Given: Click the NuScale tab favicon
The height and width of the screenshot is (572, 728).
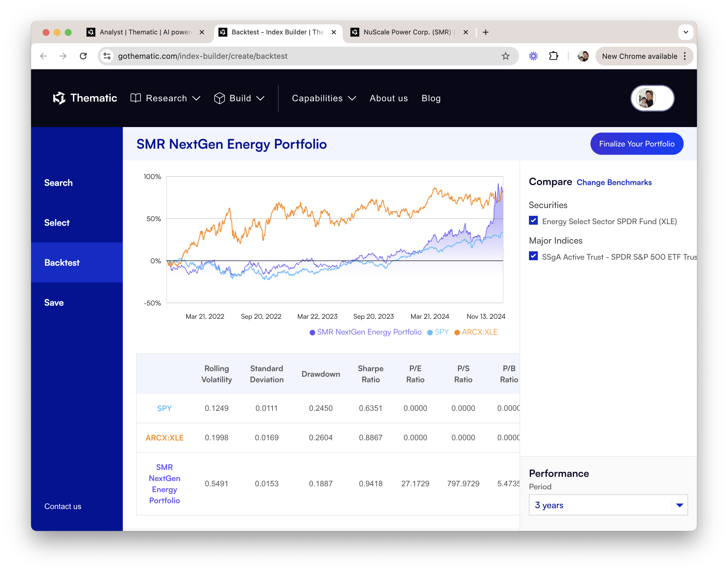Looking at the screenshot, I should [x=355, y=32].
